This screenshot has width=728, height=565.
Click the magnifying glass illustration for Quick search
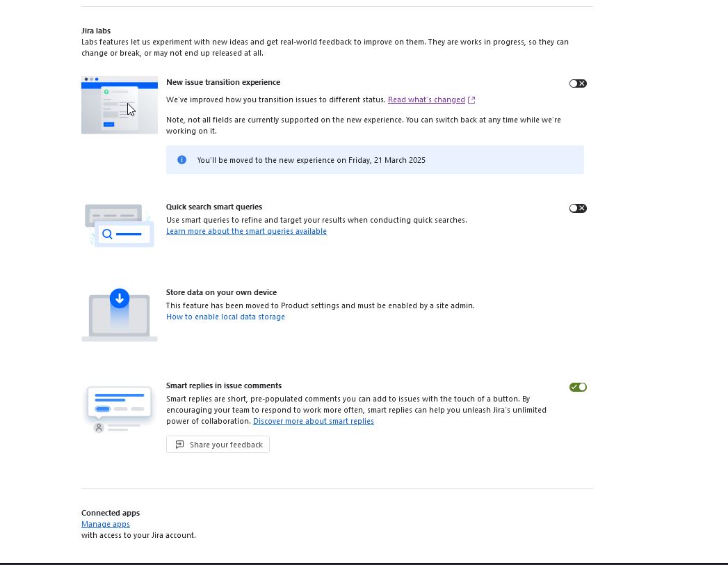[106, 234]
